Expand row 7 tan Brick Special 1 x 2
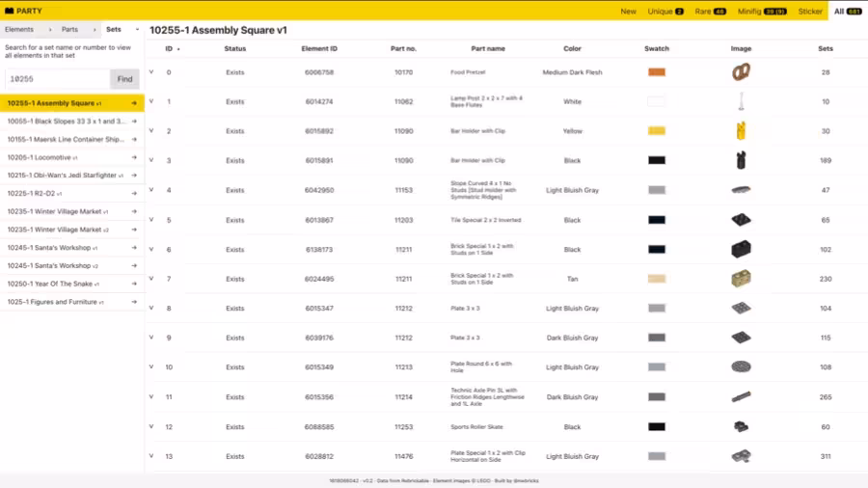The image size is (868, 488). point(151,279)
